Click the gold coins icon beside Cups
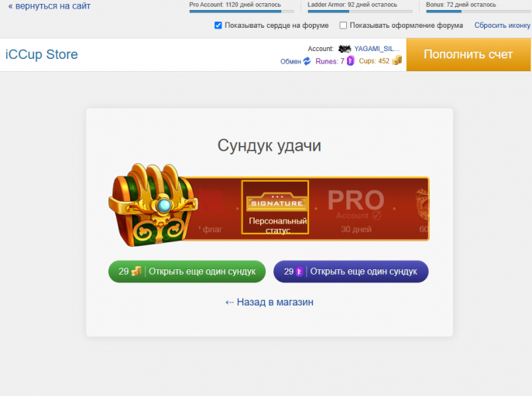 pyautogui.click(x=396, y=60)
